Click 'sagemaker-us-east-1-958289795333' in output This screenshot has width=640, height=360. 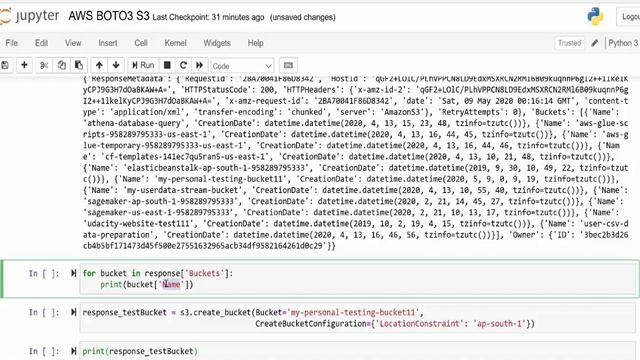click(x=158, y=213)
